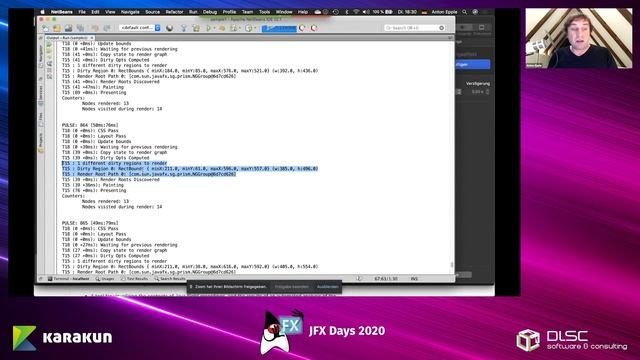Screen dimensions: 640x360
Task: Click the Open Project toolbar icon
Action: tap(68, 28)
